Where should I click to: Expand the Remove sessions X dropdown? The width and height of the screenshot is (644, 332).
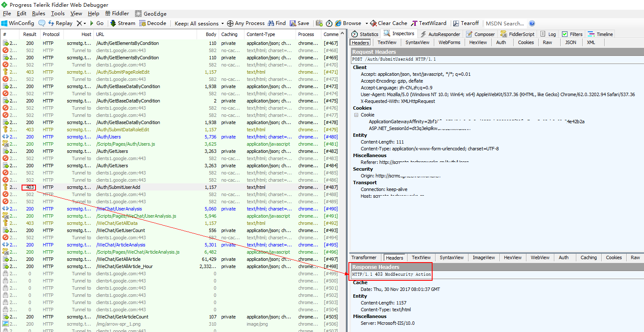coord(85,23)
